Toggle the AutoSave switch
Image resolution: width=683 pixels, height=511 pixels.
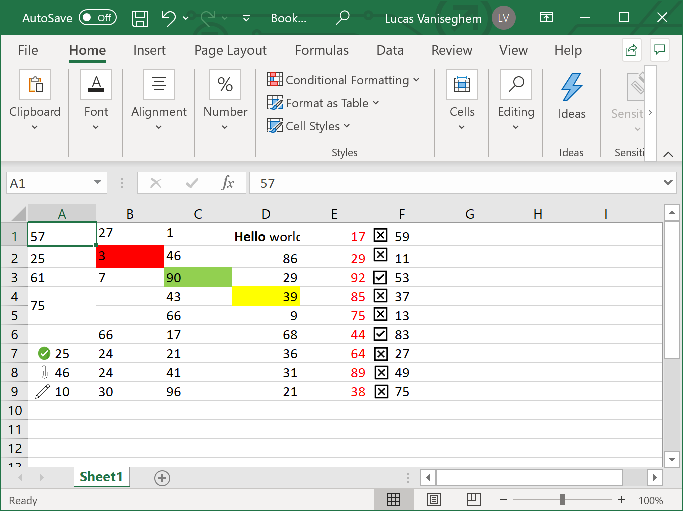point(97,18)
